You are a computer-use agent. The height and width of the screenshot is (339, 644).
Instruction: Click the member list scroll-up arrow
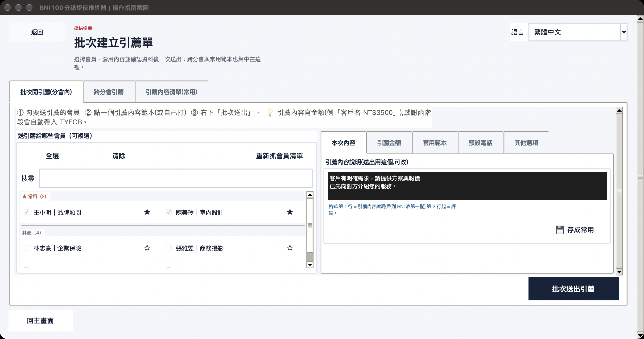click(x=310, y=195)
